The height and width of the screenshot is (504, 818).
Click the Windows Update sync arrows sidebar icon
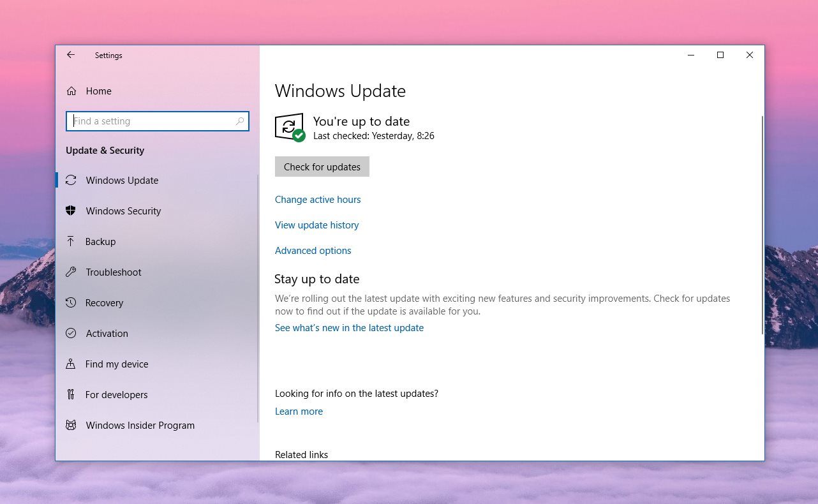click(71, 181)
